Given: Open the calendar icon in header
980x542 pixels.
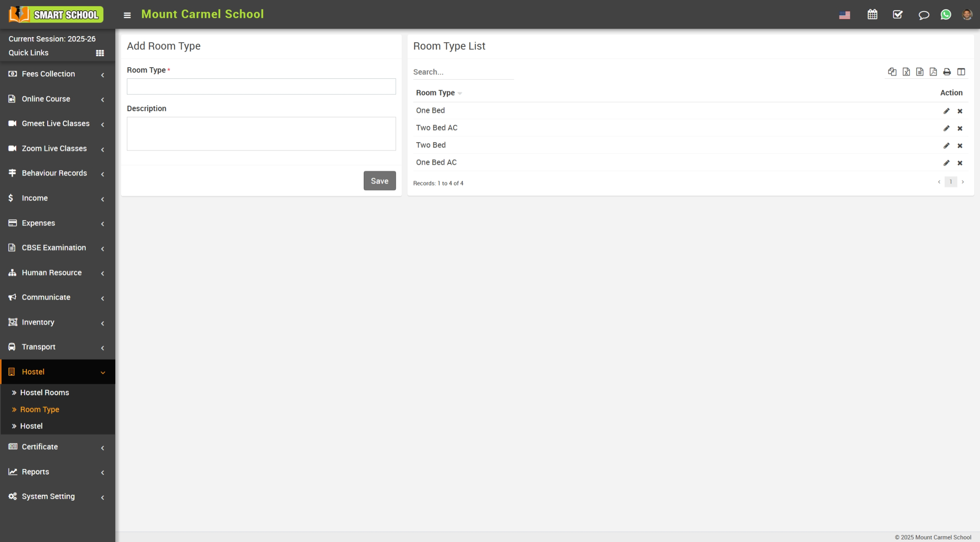Looking at the screenshot, I should click(x=872, y=15).
